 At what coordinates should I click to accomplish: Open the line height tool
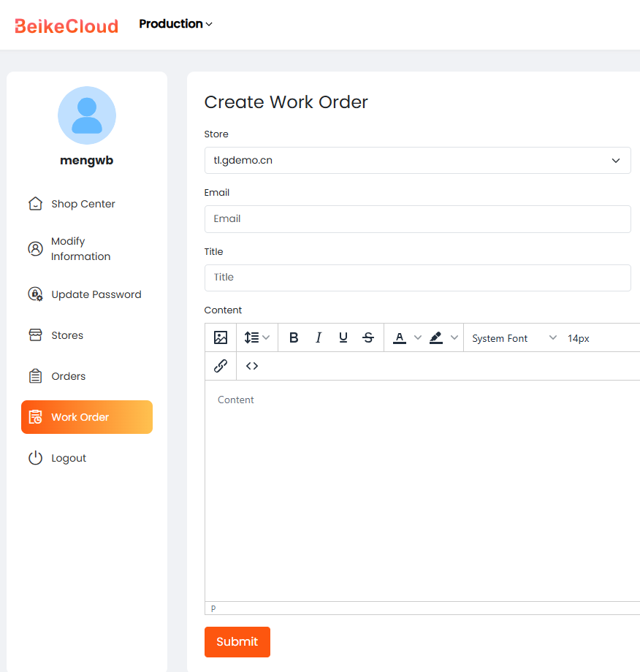coord(251,337)
